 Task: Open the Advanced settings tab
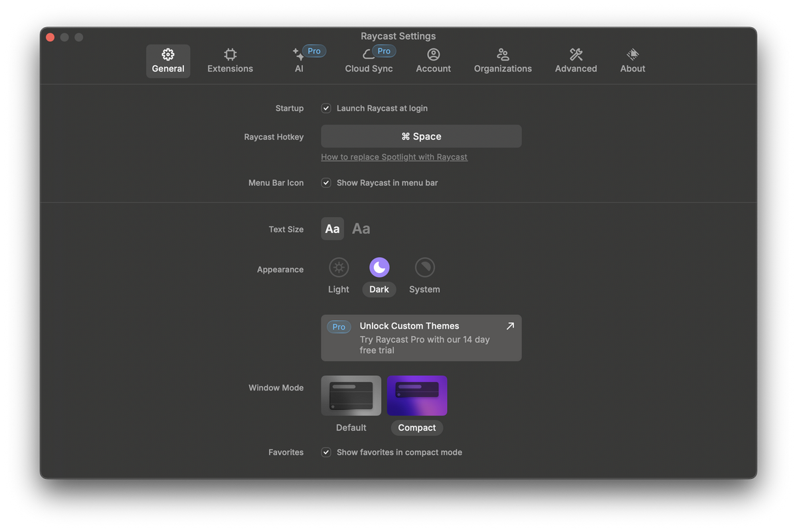576,61
